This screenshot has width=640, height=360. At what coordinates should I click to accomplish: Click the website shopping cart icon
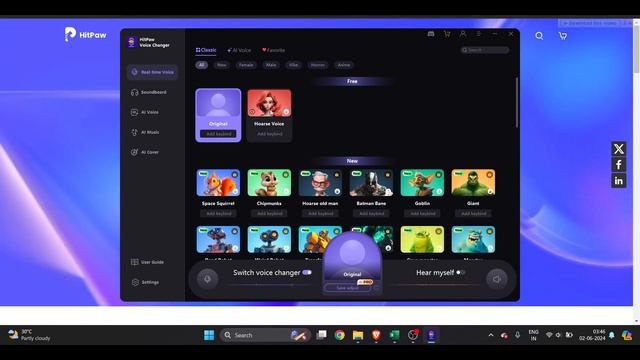click(x=562, y=36)
